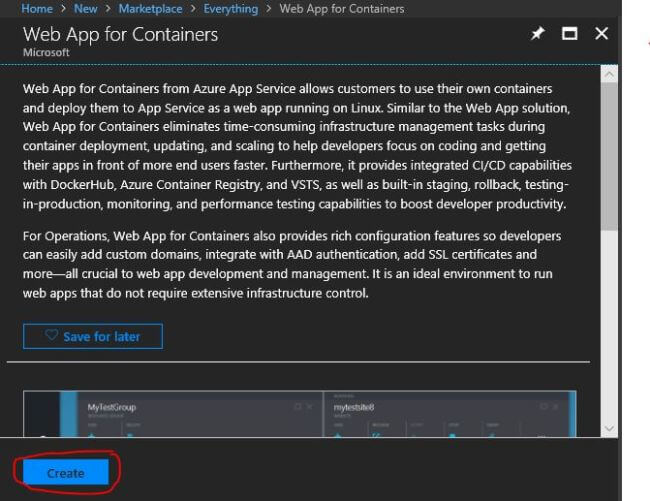Close the Web App for Containers blade
650x501 pixels.
(x=601, y=34)
